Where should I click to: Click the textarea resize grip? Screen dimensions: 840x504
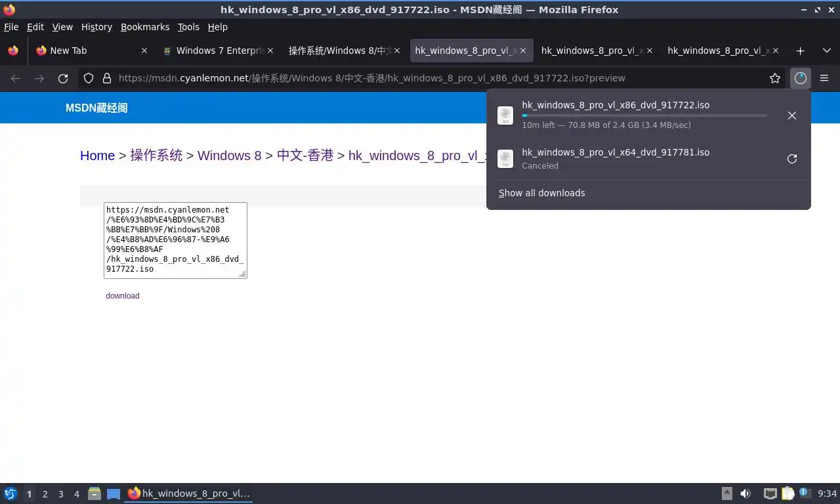pyautogui.click(x=243, y=274)
